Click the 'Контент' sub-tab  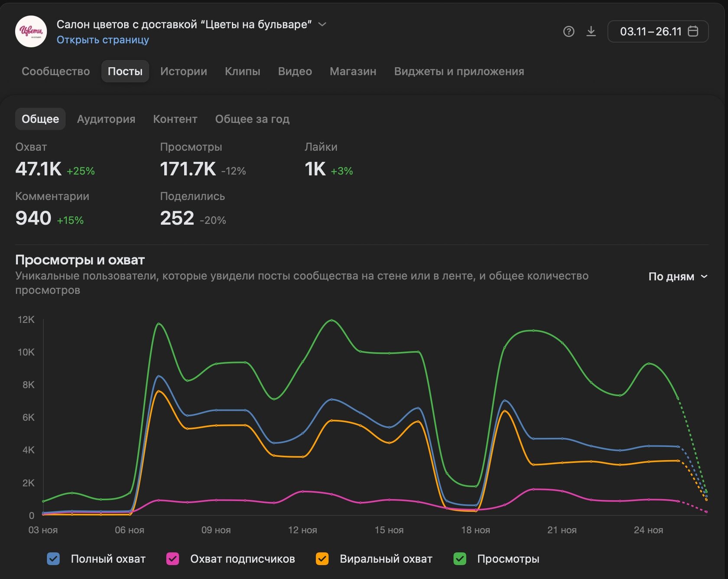pyautogui.click(x=175, y=119)
